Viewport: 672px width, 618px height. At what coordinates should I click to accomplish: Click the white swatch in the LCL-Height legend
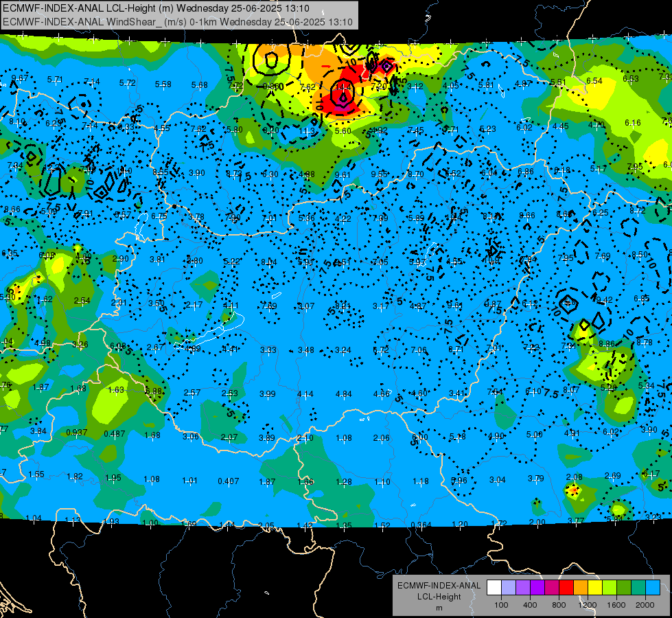pyautogui.click(x=494, y=588)
